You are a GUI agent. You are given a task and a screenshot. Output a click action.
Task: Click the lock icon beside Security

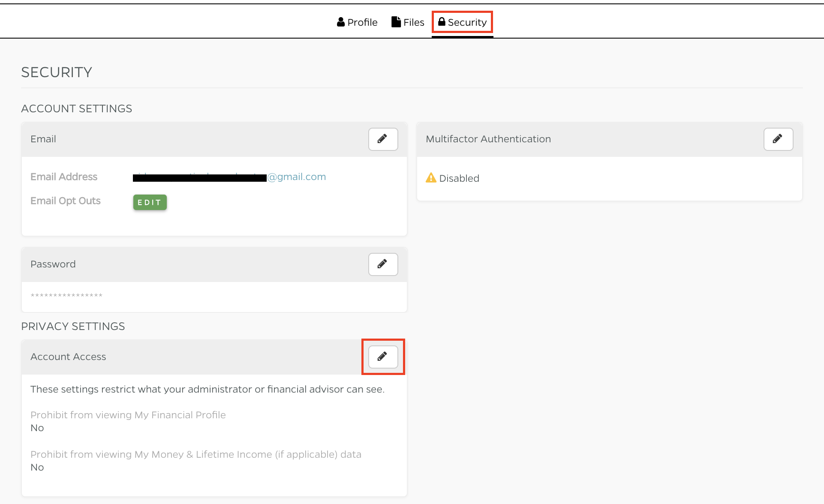442,22
